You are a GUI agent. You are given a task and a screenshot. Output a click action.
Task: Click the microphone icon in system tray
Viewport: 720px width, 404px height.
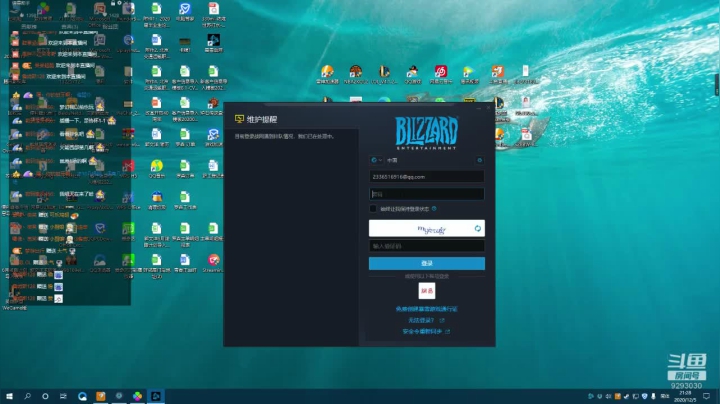[x=653, y=396]
